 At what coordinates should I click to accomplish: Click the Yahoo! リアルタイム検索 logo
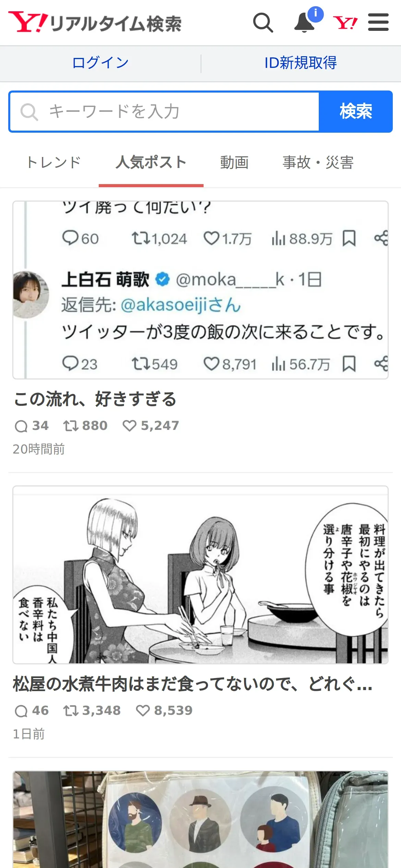click(95, 23)
